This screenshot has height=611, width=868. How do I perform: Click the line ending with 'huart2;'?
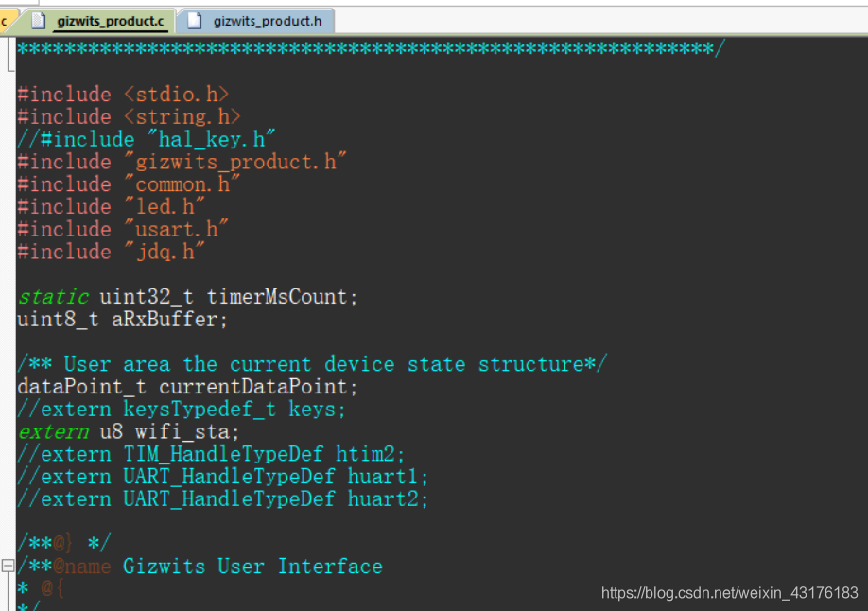coord(223,498)
